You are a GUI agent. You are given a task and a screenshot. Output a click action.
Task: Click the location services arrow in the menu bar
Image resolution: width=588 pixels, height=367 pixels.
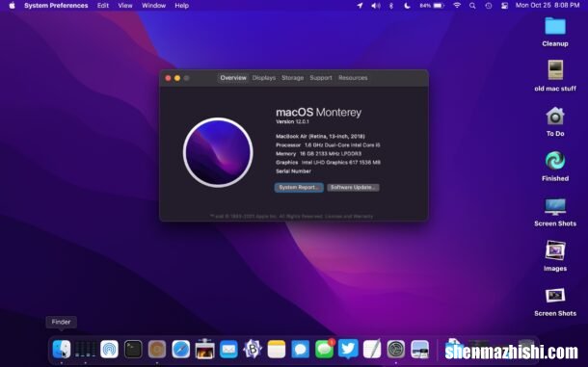pos(360,6)
